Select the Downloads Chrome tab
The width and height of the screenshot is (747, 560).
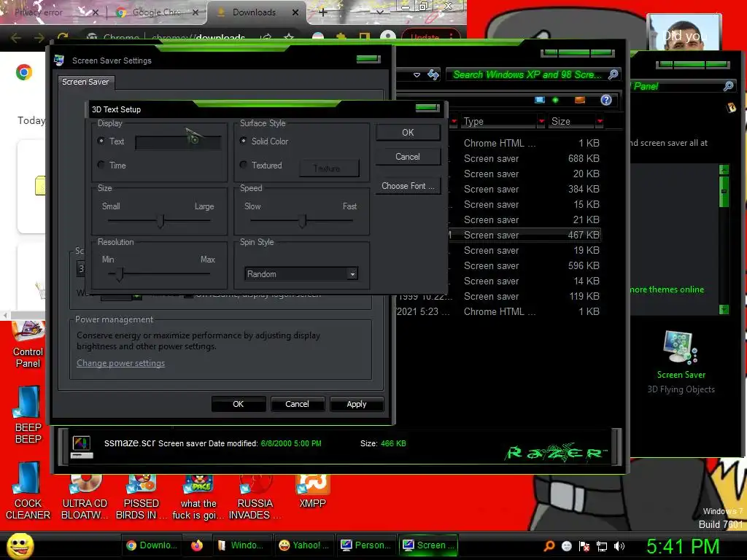click(258, 12)
